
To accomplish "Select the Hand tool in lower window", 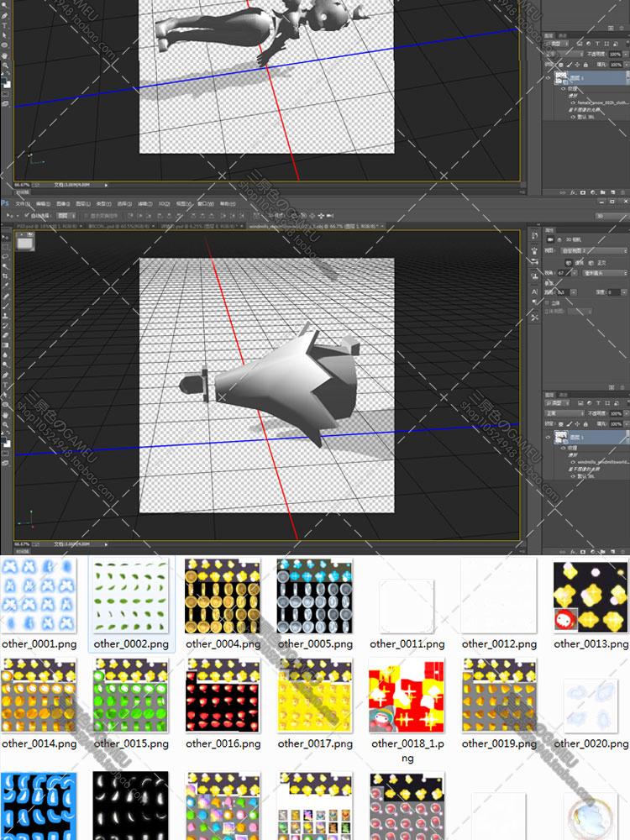I will click(5, 415).
